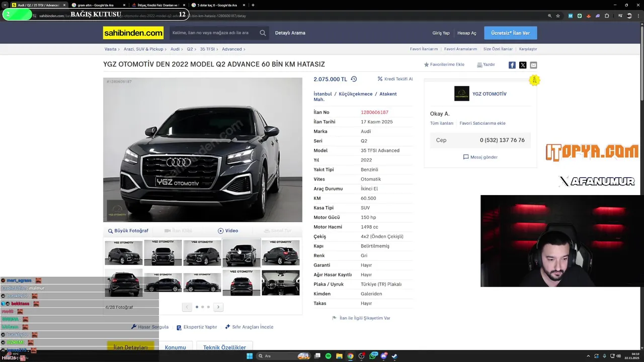Bookmark this page with the star icon
Viewport: 644px width, 362px height.
pyautogui.click(x=558, y=16)
